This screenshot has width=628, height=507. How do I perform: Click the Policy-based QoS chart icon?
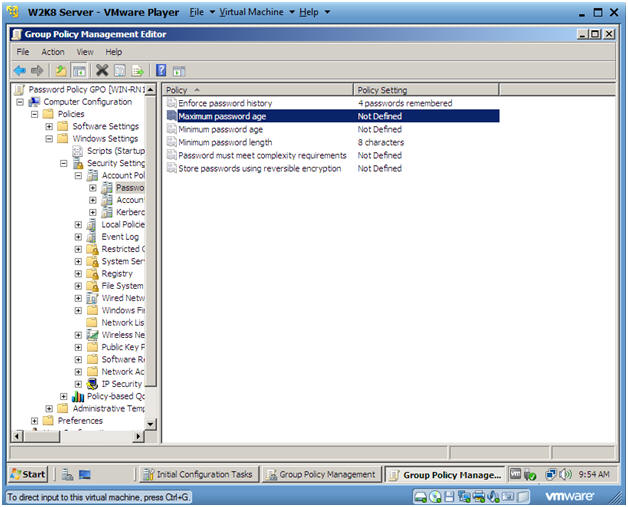point(78,396)
